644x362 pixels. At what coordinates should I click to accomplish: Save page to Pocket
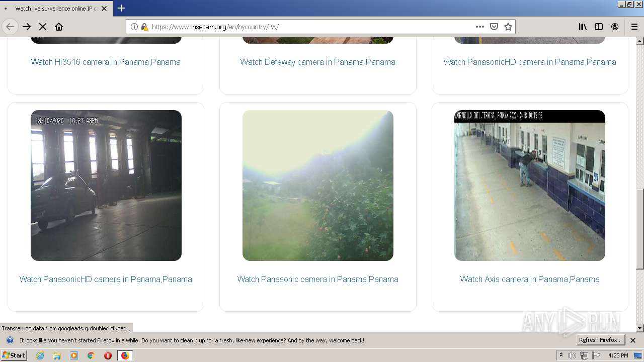(494, 27)
